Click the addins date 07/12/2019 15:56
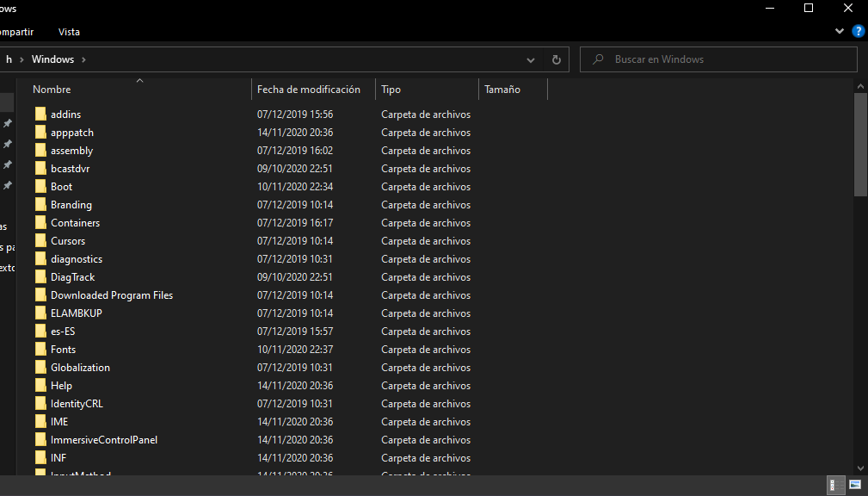 295,115
